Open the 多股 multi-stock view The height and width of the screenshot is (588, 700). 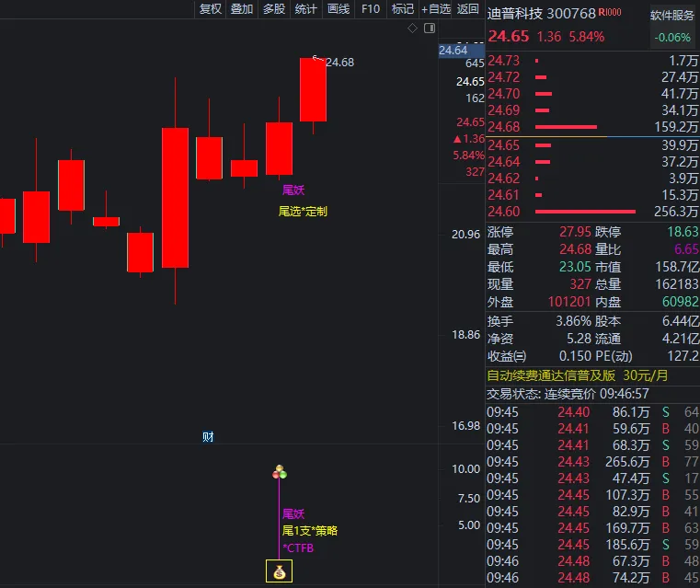point(274,9)
